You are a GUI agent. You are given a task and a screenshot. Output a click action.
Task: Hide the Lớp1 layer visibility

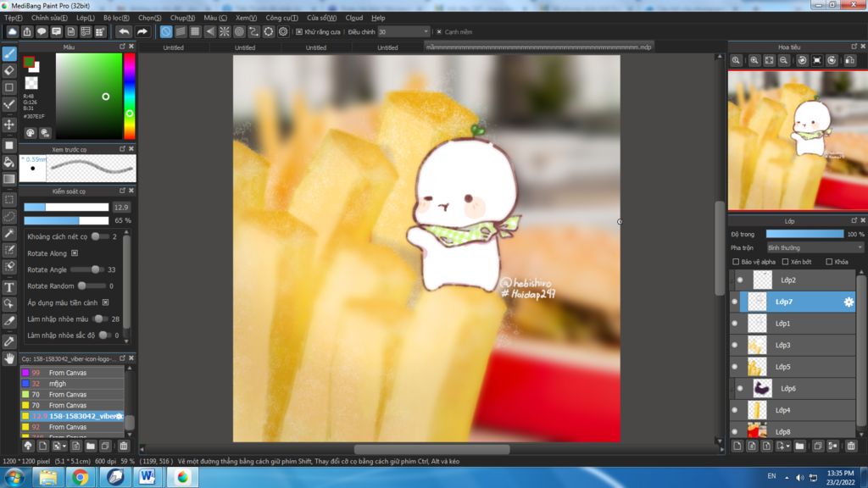point(735,323)
